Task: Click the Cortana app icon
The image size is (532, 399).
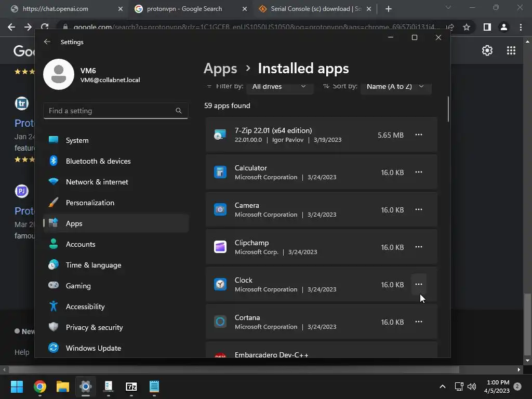Action: [220, 322]
